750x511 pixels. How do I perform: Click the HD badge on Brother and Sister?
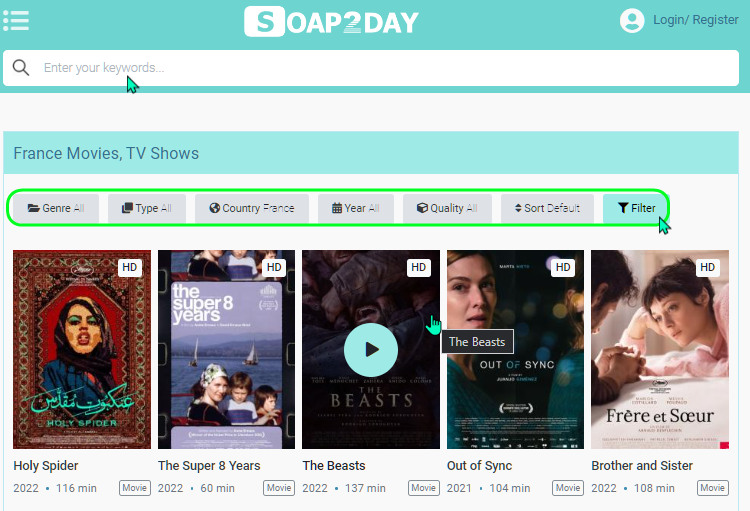tap(707, 267)
